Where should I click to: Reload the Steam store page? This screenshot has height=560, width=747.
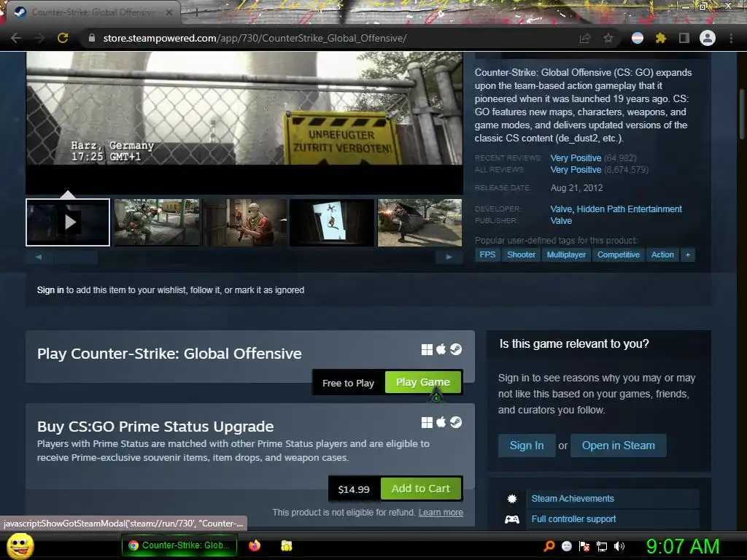coord(63,38)
